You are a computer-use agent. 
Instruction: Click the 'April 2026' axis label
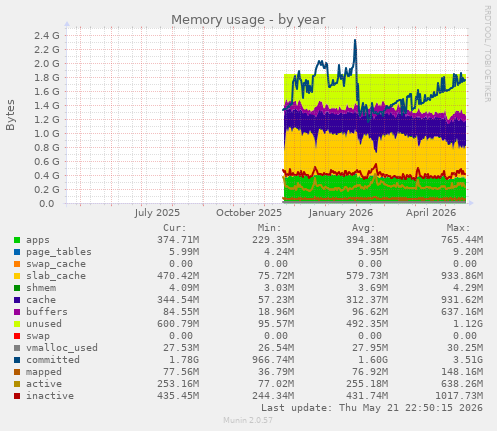pos(431,213)
